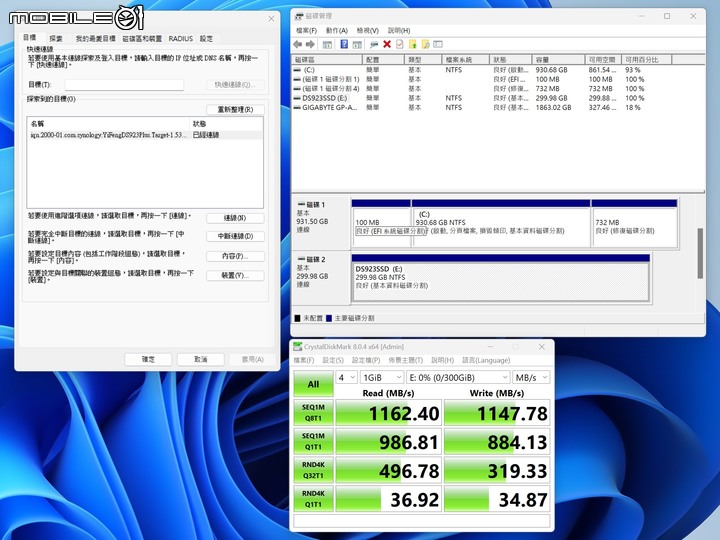Open the test count dropdown showing 4
720x540 pixels.
pos(346,377)
